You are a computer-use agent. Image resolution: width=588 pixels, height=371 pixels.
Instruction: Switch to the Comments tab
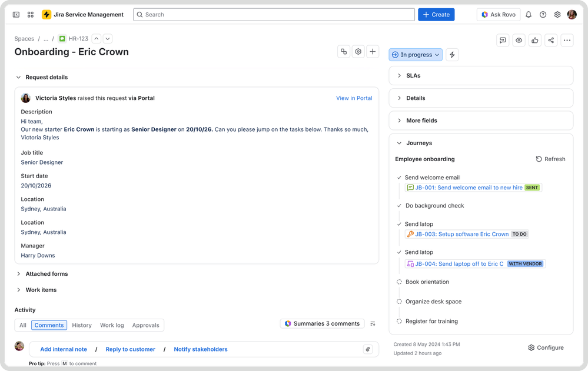pyautogui.click(x=49, y=325)
